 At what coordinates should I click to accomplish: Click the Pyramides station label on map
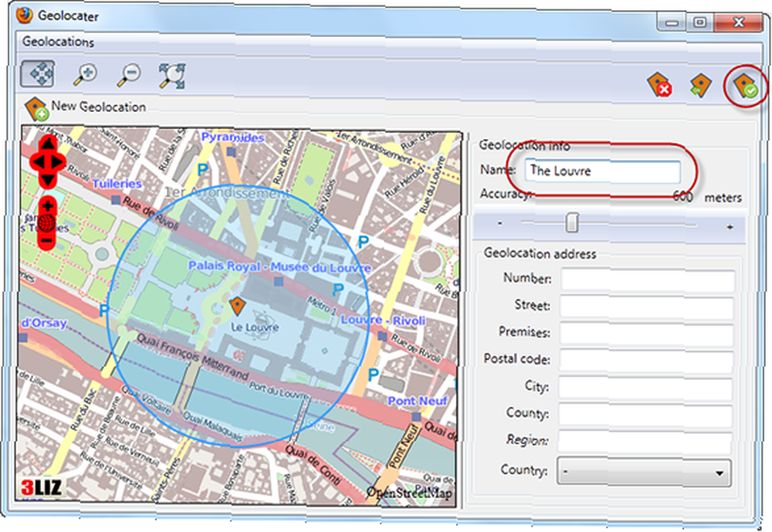click(x=232, y=137)
